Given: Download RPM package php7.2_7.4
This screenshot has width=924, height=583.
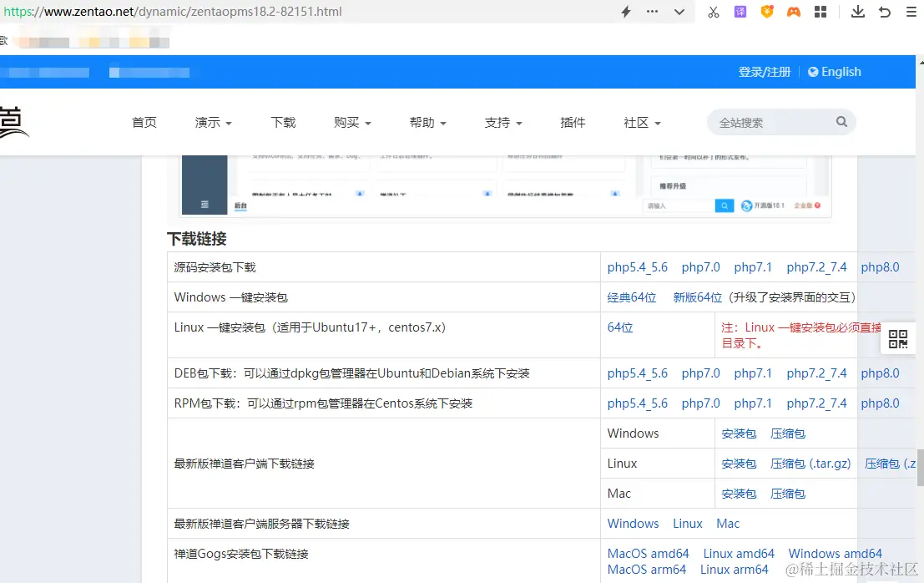Looking at the screenshot, I should 817,403.
